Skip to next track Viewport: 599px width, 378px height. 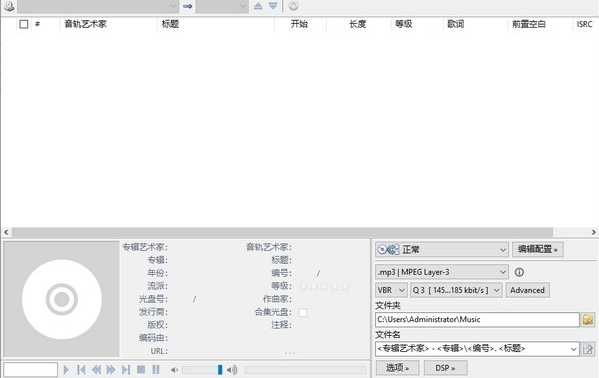(x=126, y=370)
